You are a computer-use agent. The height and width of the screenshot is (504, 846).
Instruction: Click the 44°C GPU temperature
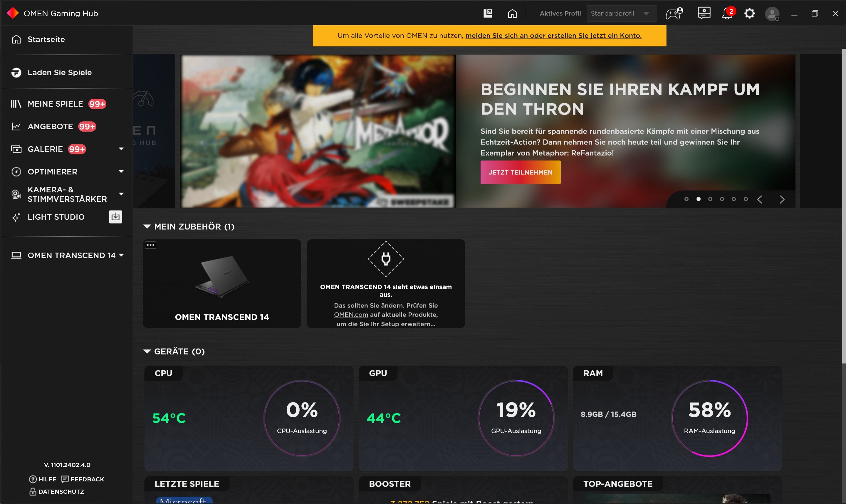(384, 418)
